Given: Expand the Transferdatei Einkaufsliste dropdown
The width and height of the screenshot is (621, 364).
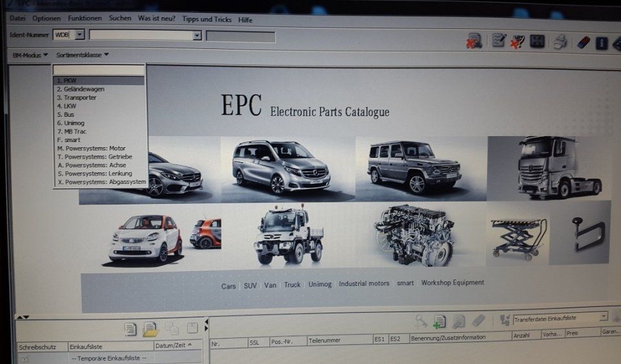Looking at the screenshot, I should (x=604, y=317).
